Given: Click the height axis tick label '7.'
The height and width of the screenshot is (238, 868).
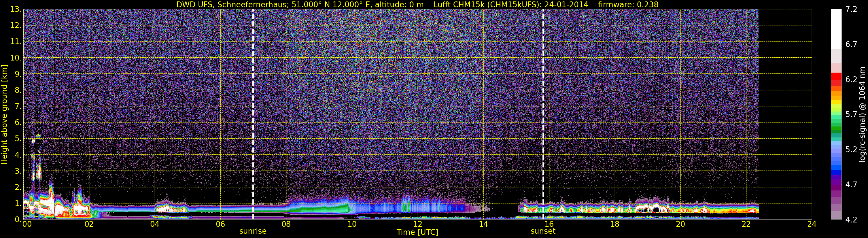Looking at the screenshot, I should tap(18, 107).
